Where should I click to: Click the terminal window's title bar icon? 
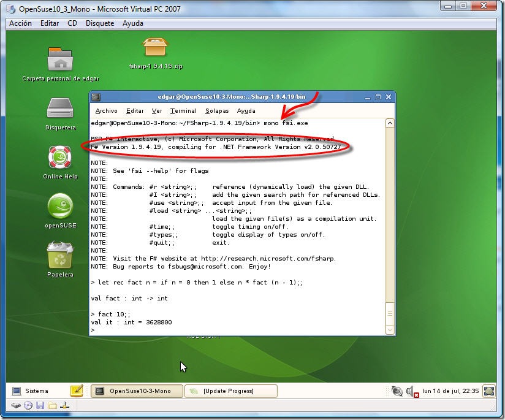coord(96,97)
